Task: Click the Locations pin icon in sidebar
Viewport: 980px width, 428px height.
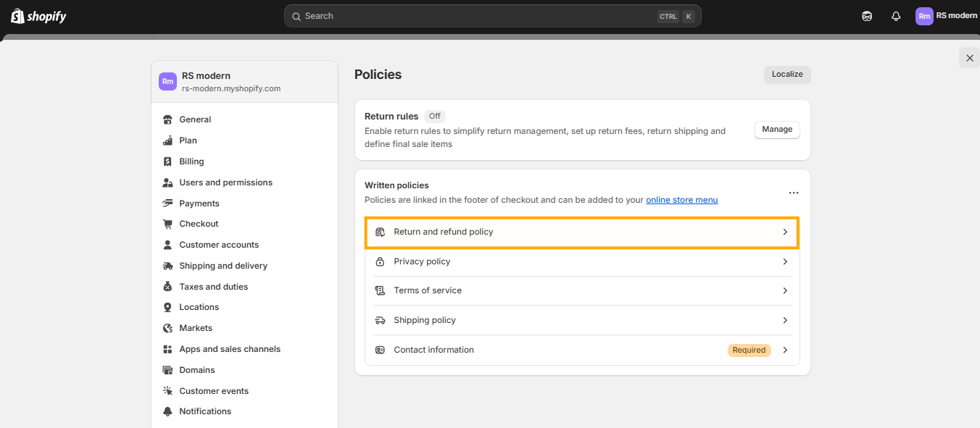Action: pos(167,307)
